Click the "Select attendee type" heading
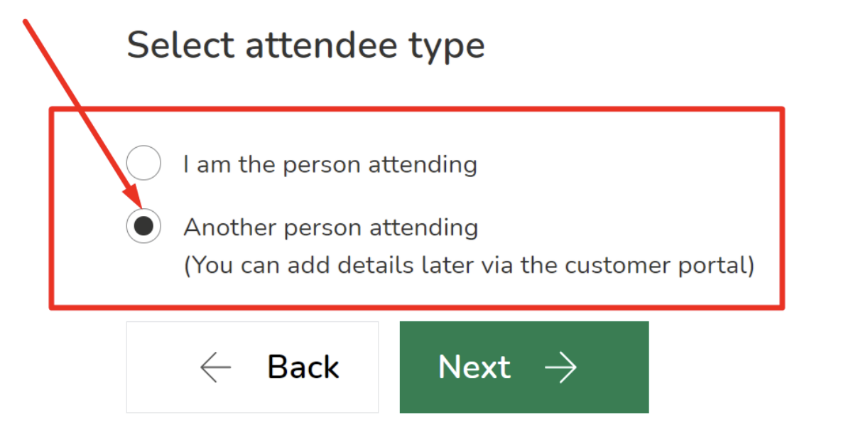 305,46
